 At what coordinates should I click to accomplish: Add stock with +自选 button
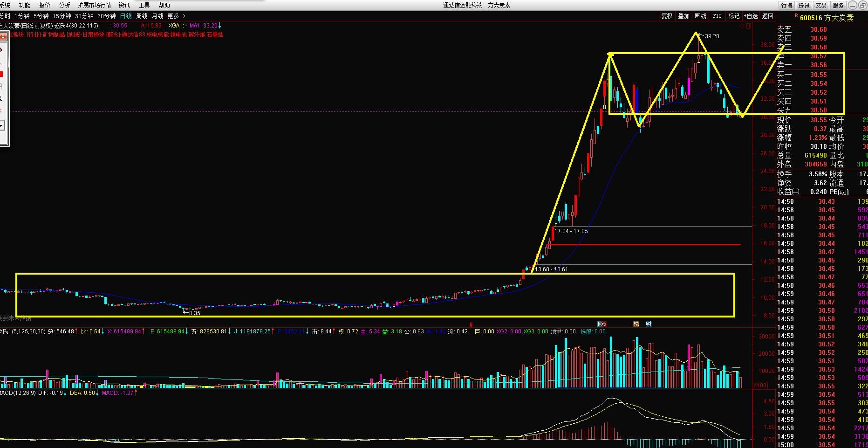click(751, 16)
